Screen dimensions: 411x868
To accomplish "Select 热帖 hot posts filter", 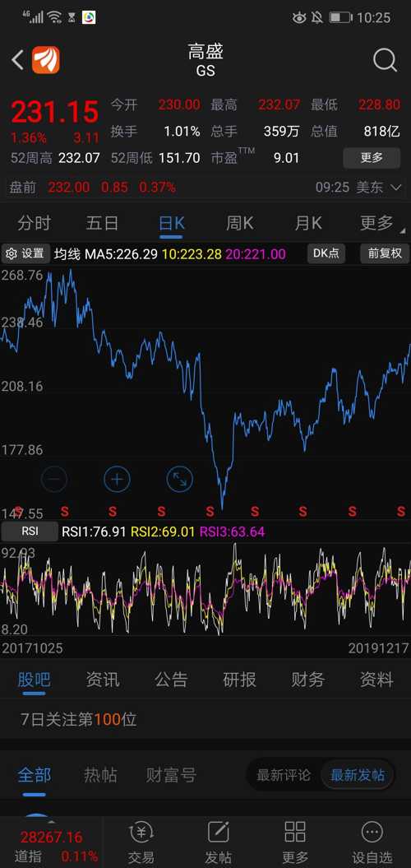I will click(100, 775).
